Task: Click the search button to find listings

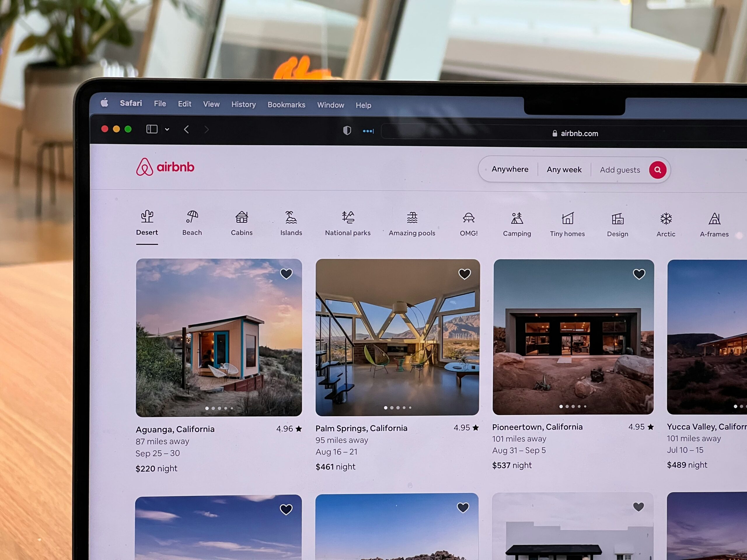Action: 657,170
